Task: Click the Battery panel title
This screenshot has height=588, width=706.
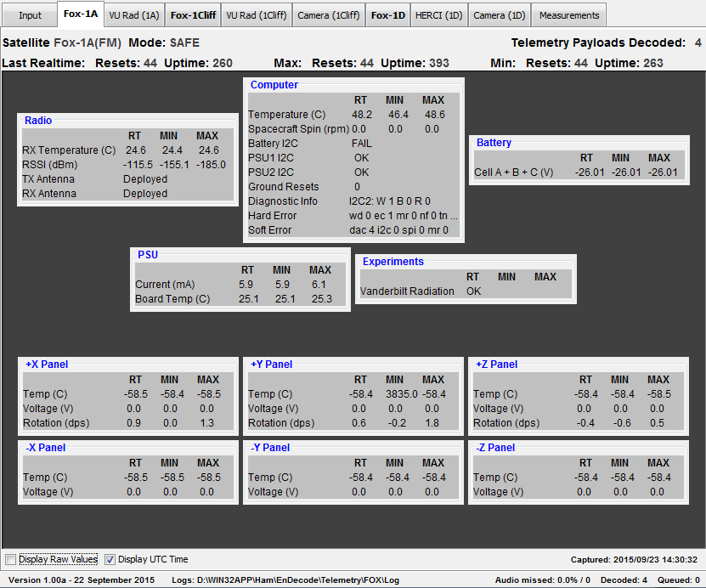Action: pos(494,142)
